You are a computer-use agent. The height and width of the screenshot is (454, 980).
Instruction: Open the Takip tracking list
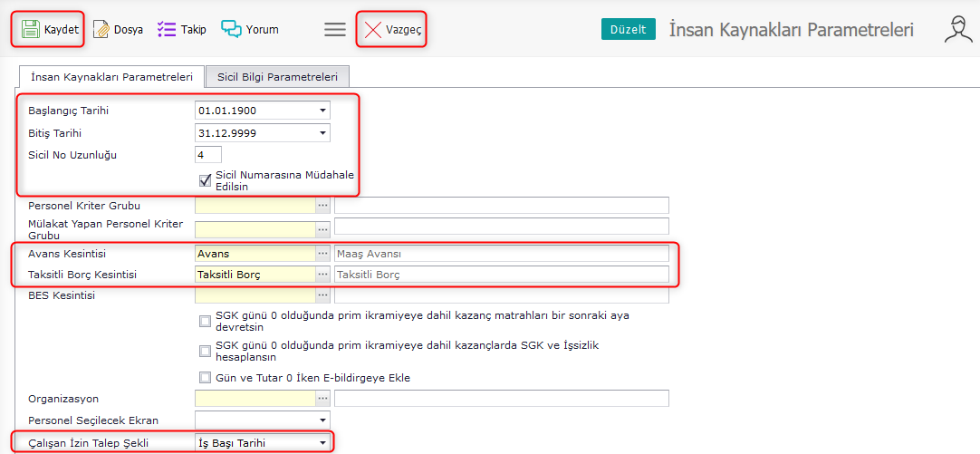click(x=181, y=30)
